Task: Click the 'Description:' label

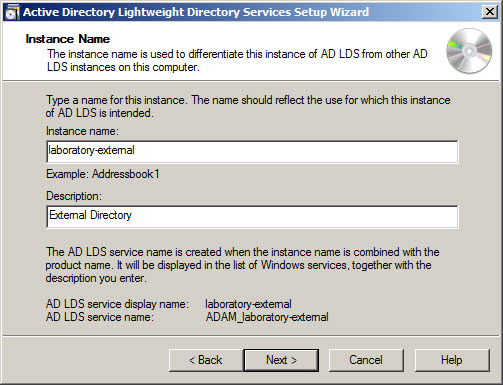Action: coord(74,196)
